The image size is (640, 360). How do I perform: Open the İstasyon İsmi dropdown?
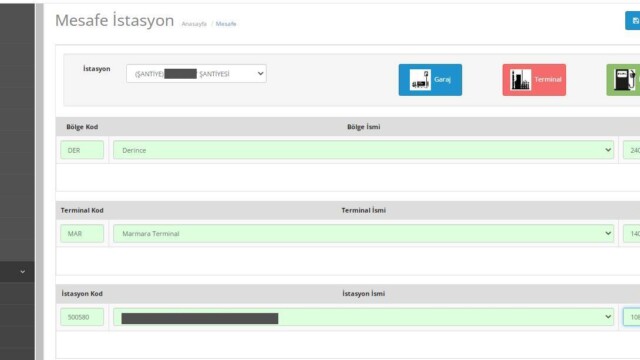(x=363, y=317)
